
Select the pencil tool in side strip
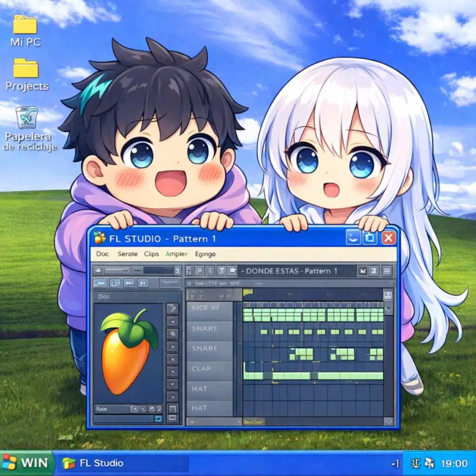coord(172,309)
